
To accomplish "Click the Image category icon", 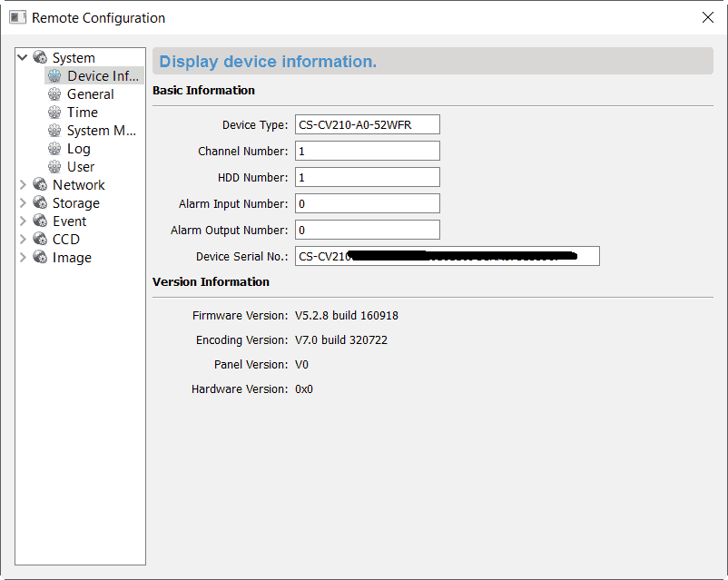I will pyautogui.click(x=40, y=258).
